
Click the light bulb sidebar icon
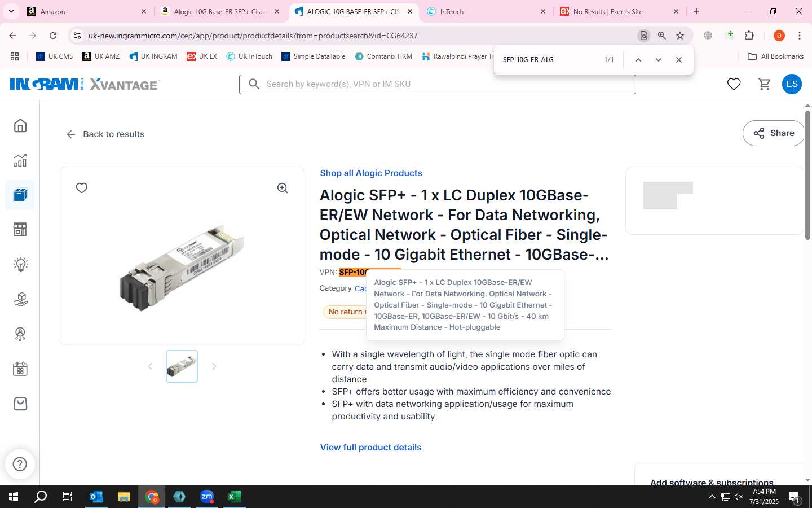coord(20,264)
